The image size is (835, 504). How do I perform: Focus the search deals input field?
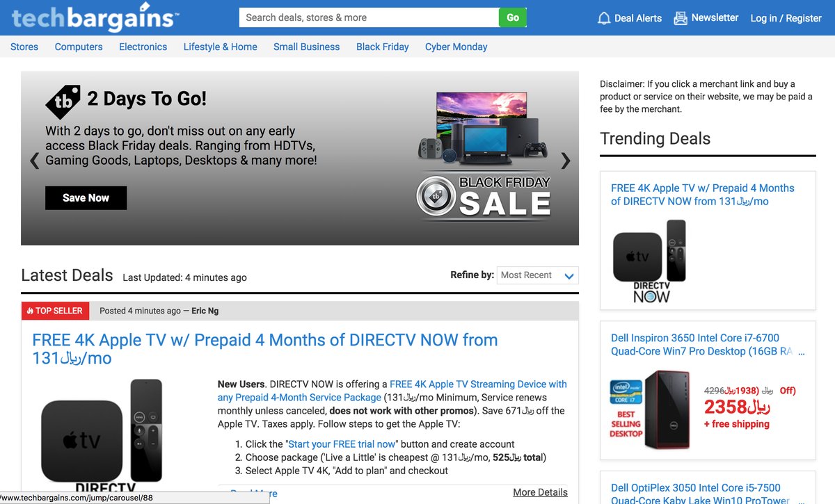pyautogui.click(x=369, y=17)
